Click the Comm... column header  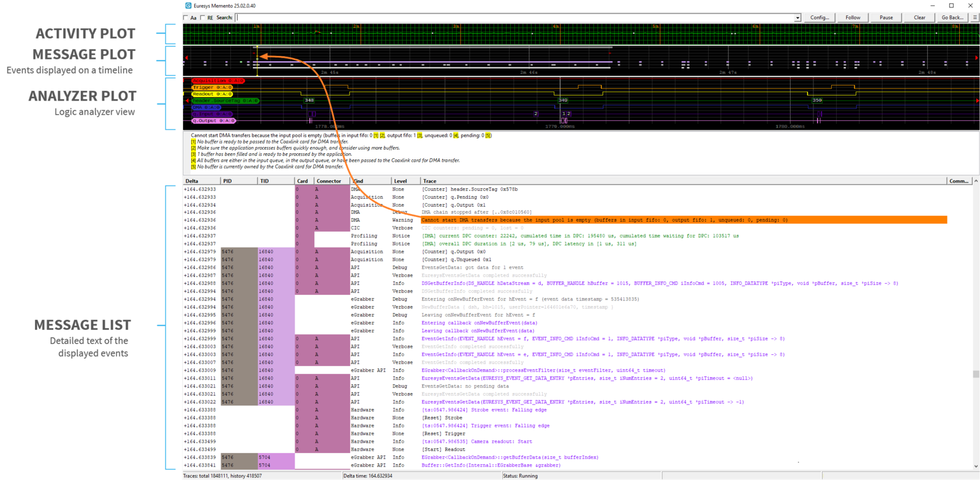pyautogui.click(x=959, y=181)
